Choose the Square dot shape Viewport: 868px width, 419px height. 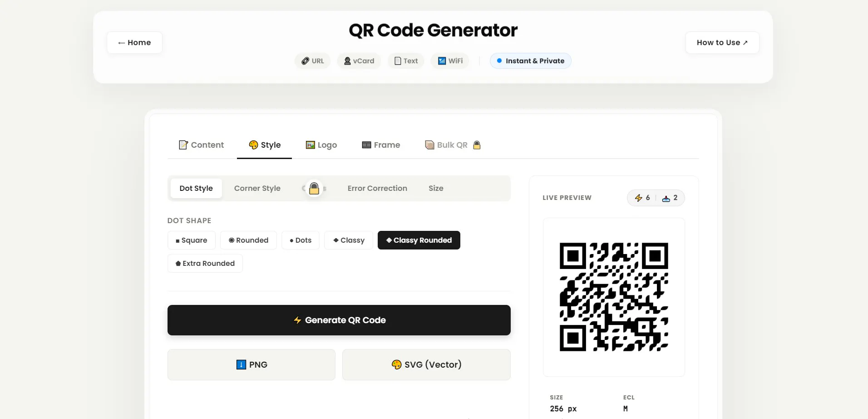192,240
